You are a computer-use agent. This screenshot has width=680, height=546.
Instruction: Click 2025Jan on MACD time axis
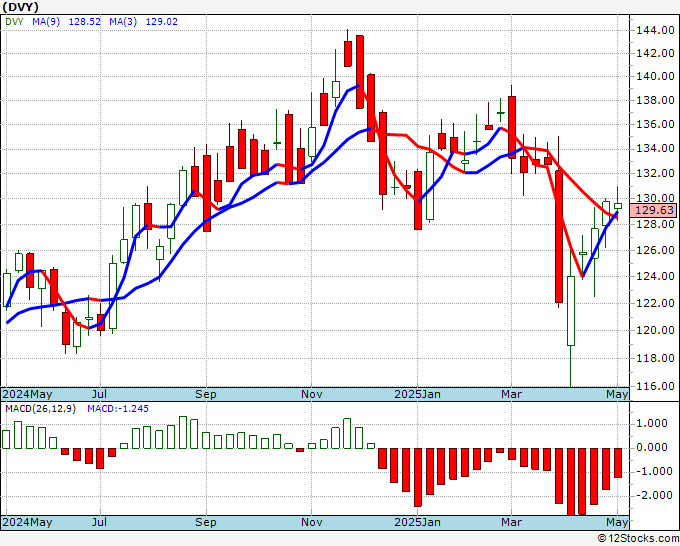(x=418, y=522)
